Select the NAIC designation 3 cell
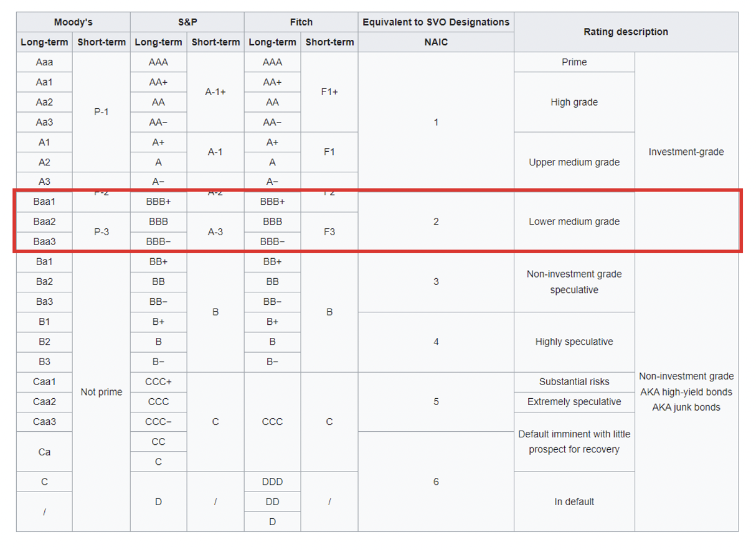The width and height of the screenshot is (756, 550). tap(436, 282)
